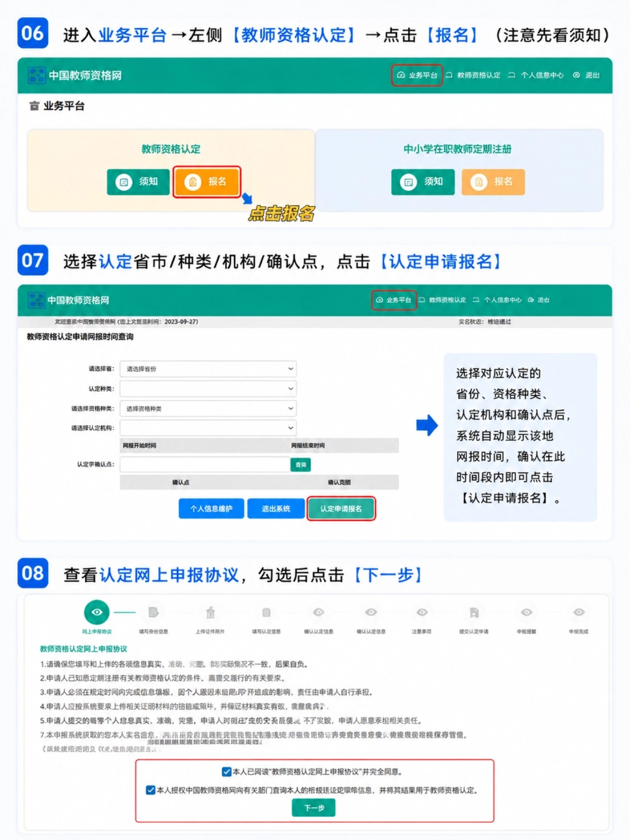This screenshot has height=840, width=630.
Task: Click the 确认范围 column header
Action: pos(339,482)
